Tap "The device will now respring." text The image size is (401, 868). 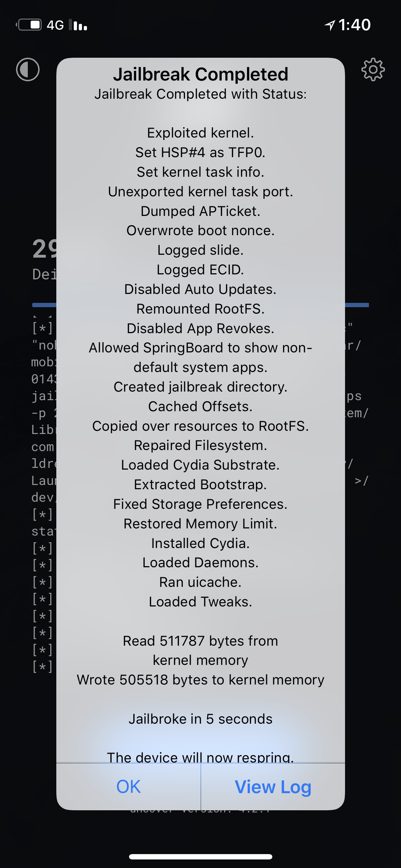coord(201,757)
